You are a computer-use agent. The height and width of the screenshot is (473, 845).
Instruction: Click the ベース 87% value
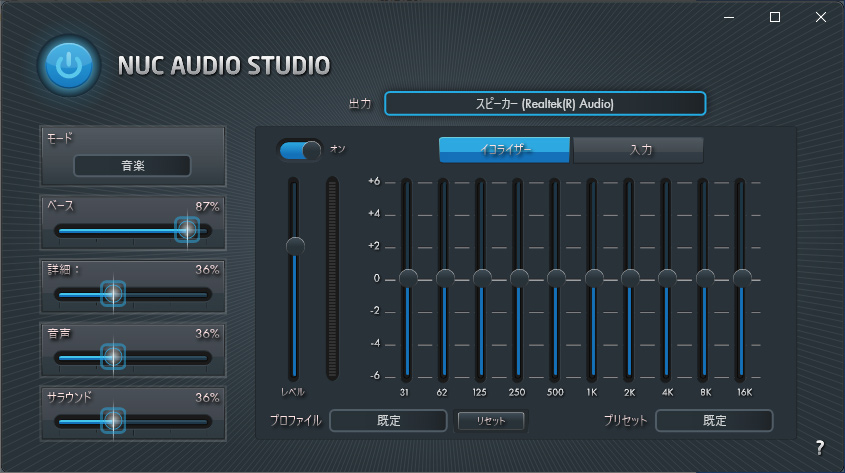pyautogui.click(x=207, y=206)
